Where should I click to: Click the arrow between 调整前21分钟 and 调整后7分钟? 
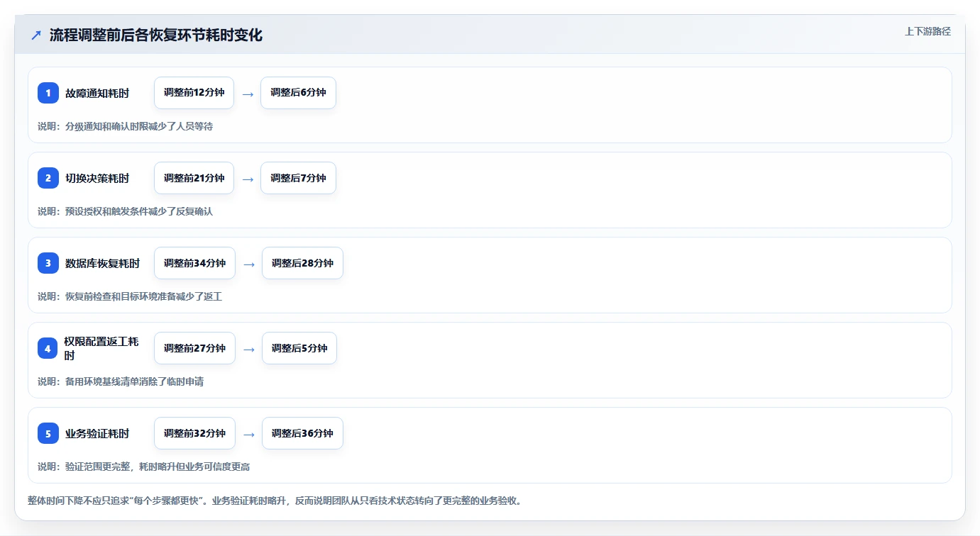pos(248,179)
